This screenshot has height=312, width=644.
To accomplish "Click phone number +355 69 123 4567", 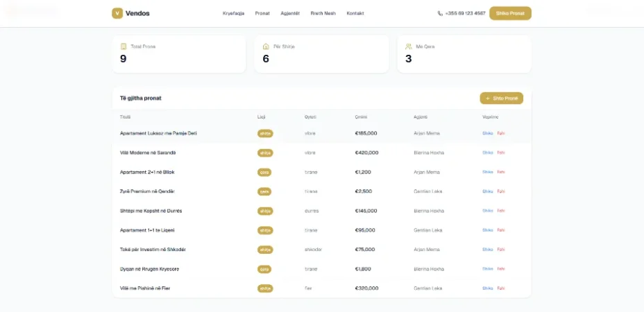I will (466, 13).
